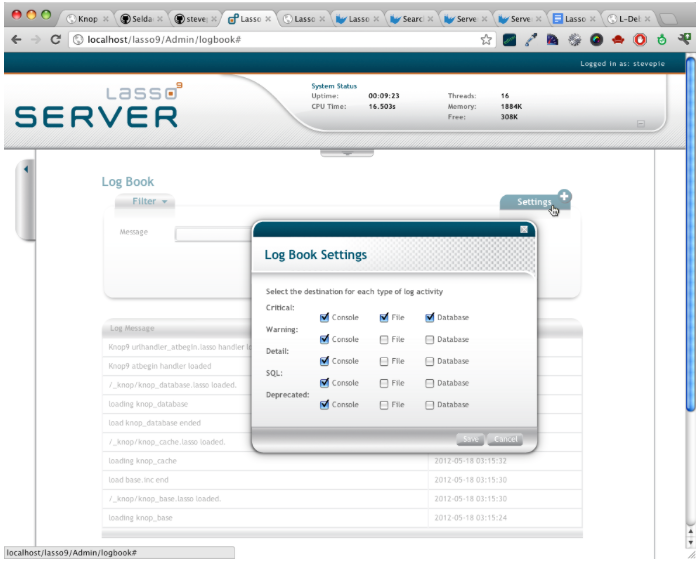Screen dimensions: 698x584
Task: Expand the Filter dropdown
Action: [150, 202]
